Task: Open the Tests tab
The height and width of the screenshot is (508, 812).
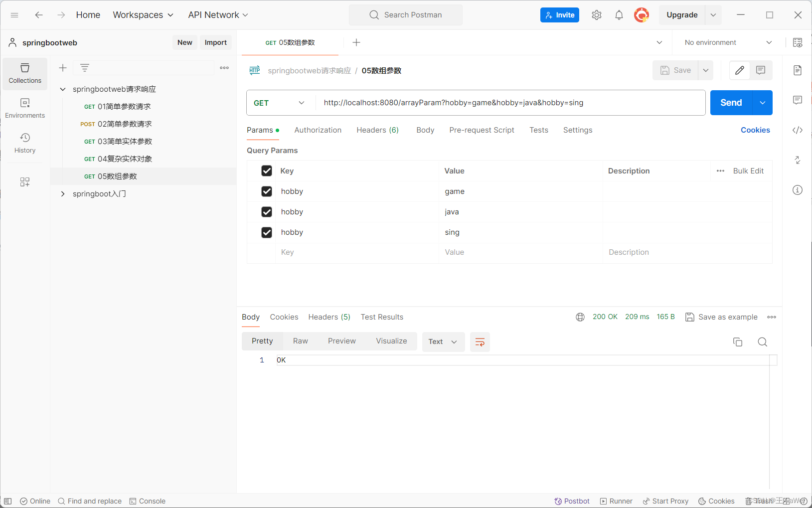Action: pyautogui.click(x=539, y=130)
